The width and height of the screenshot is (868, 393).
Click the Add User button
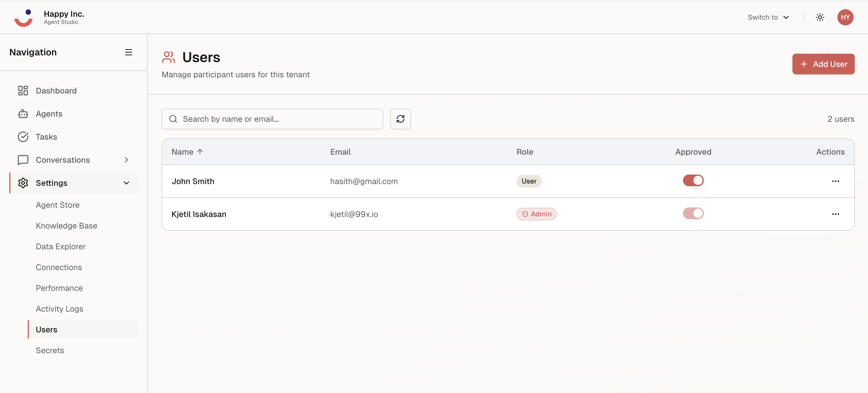tap(823, 64)
